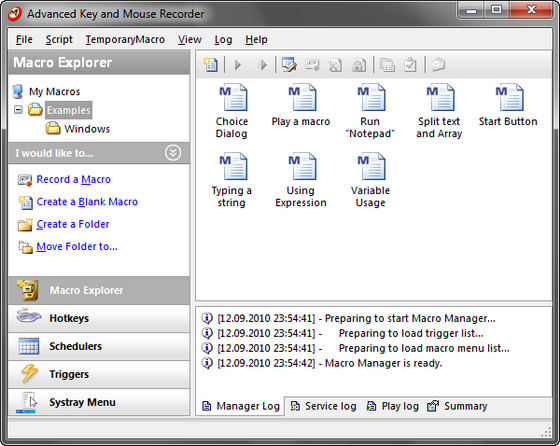
Task: Open the Hotkeys panel button
Action: (x=99, y=318)
